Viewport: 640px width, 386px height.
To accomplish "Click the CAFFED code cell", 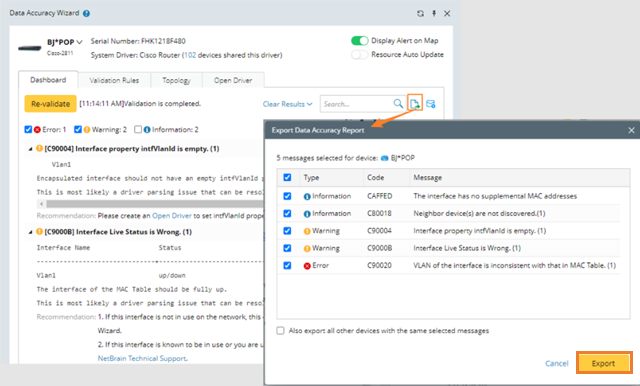I will 380,196.
